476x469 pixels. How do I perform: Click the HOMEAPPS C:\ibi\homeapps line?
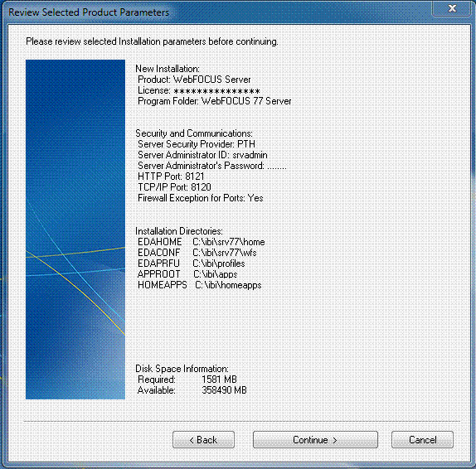tap(200, 285)
